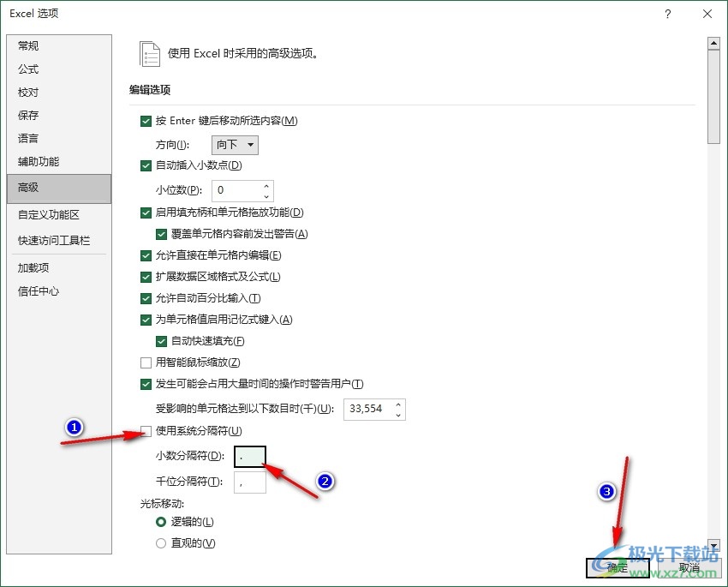728x587 pixels.
Task: Click the 千位分隔符 input box
Action: click(x=250, y=482)
